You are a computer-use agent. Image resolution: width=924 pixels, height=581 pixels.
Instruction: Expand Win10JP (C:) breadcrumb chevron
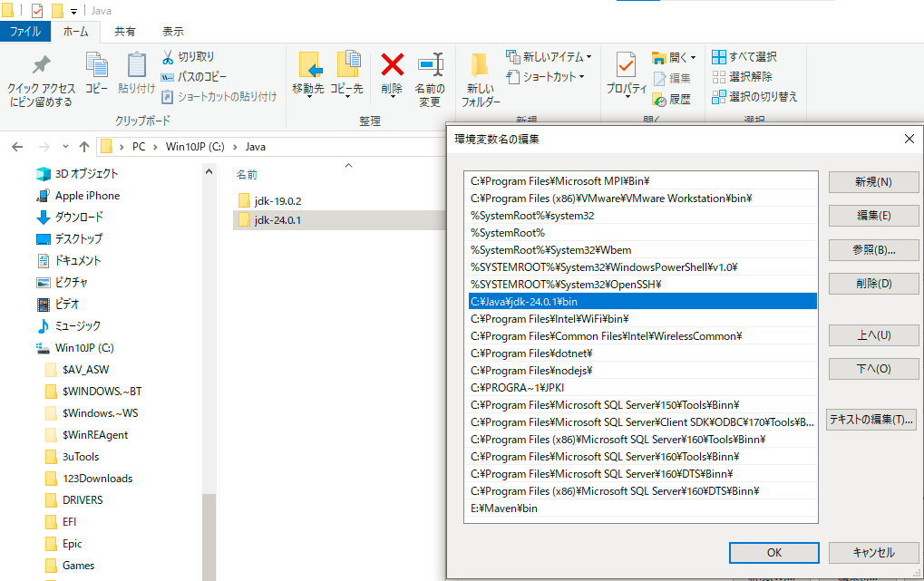235,147
